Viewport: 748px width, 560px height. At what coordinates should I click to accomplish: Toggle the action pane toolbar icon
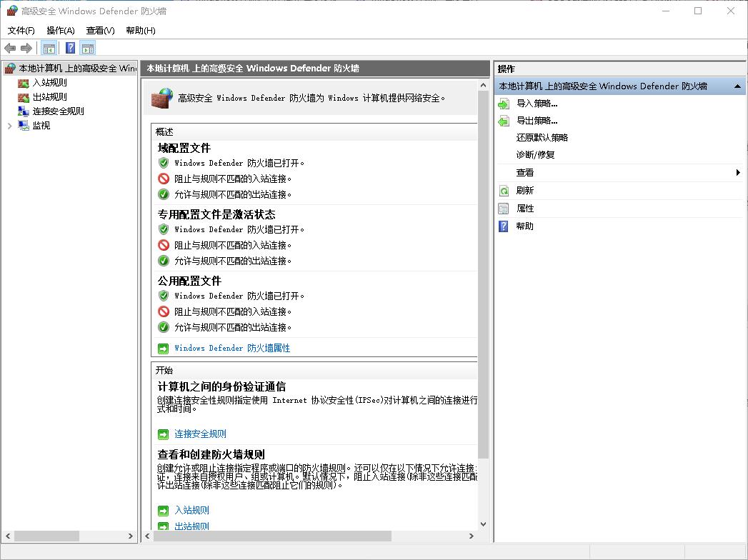tap(87, 48)
